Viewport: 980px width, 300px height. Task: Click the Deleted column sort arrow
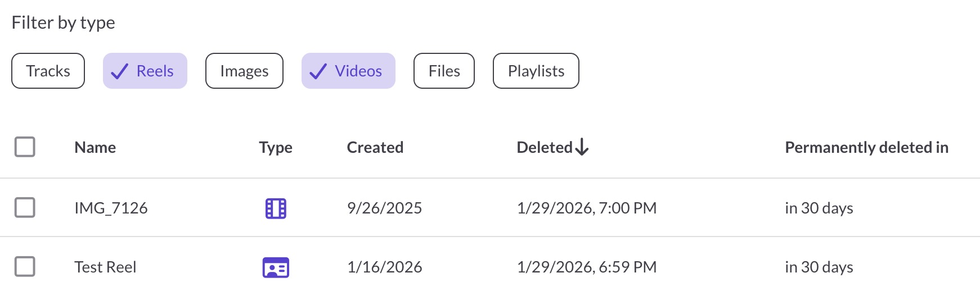pos(582,147)
